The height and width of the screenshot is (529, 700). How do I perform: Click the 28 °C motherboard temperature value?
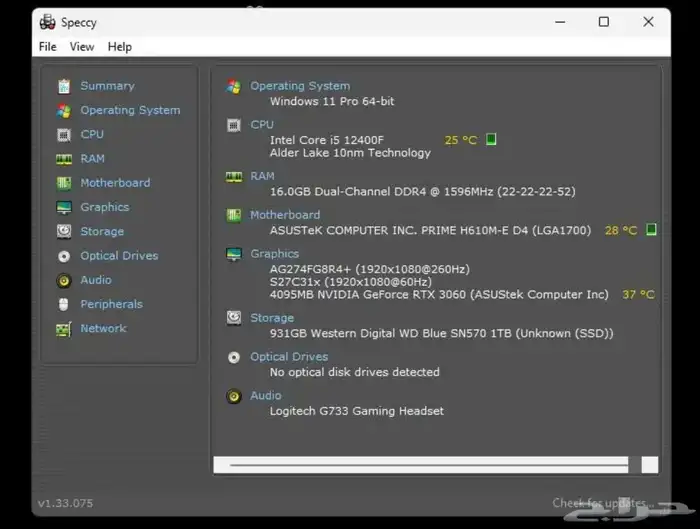point(621,230)
